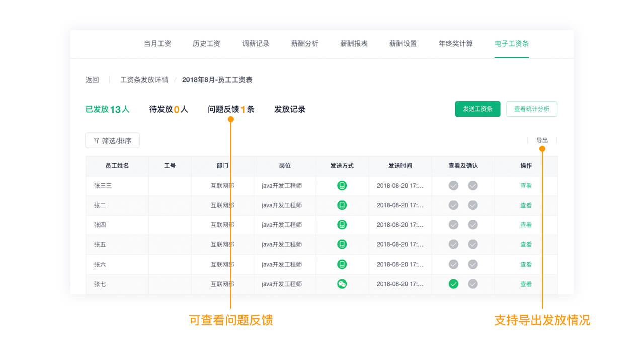
Task: Click the 操作 column header
Action: [526, 166]
